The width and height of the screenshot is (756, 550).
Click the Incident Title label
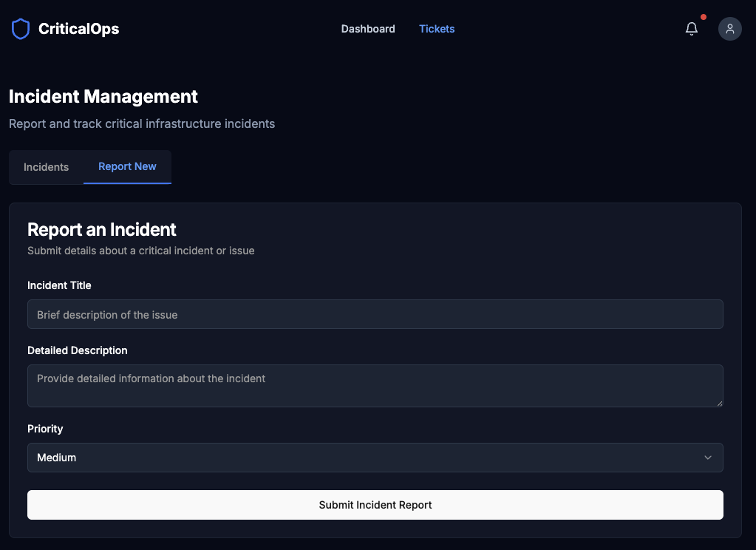coord(59,285)
